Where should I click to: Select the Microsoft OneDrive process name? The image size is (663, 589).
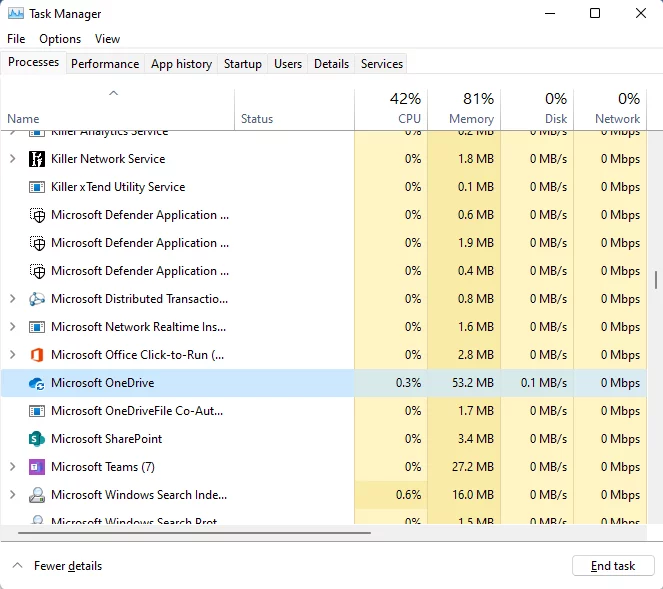pos(103,383)
